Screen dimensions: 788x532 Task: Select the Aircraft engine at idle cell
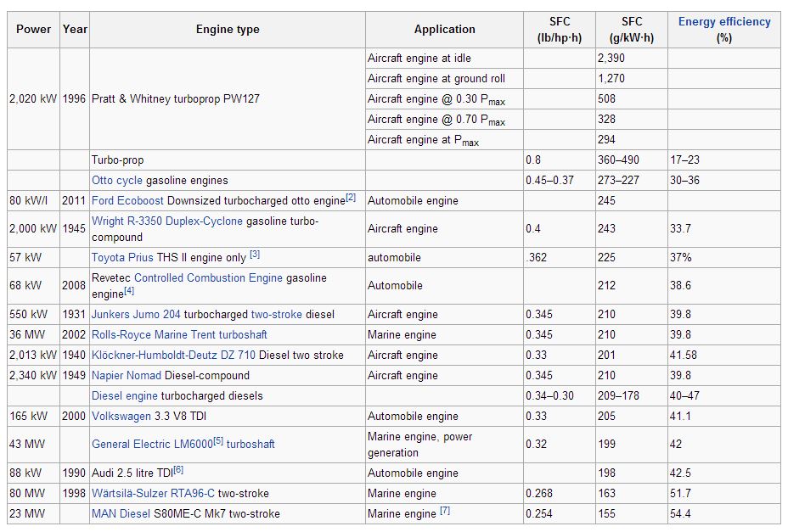tap(444, 59)
